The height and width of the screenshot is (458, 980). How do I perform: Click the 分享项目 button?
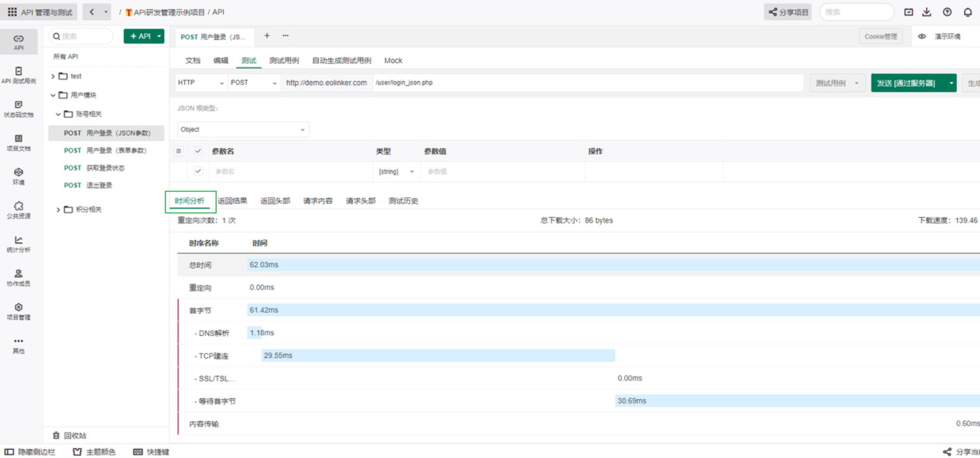(x=787, y=12)
